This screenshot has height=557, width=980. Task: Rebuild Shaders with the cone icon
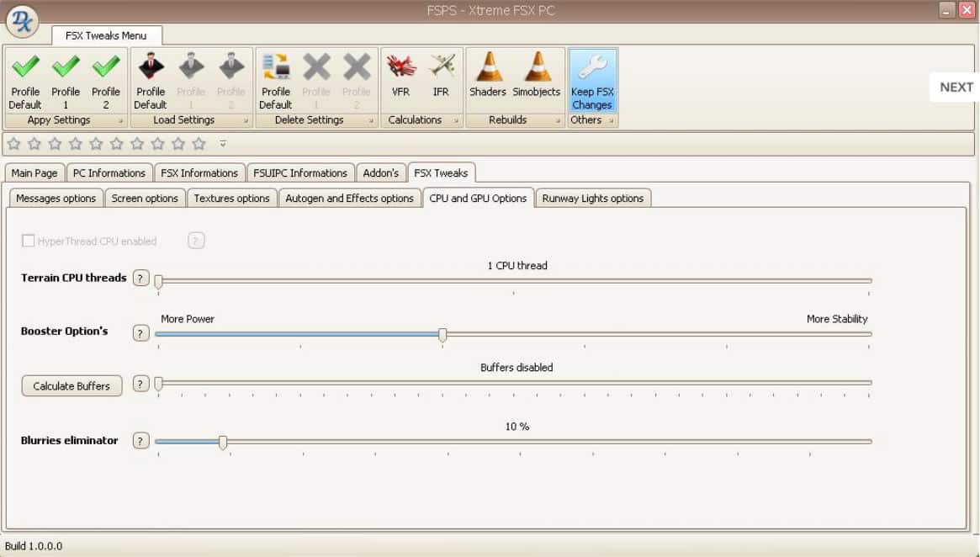[x=488, y=78]
